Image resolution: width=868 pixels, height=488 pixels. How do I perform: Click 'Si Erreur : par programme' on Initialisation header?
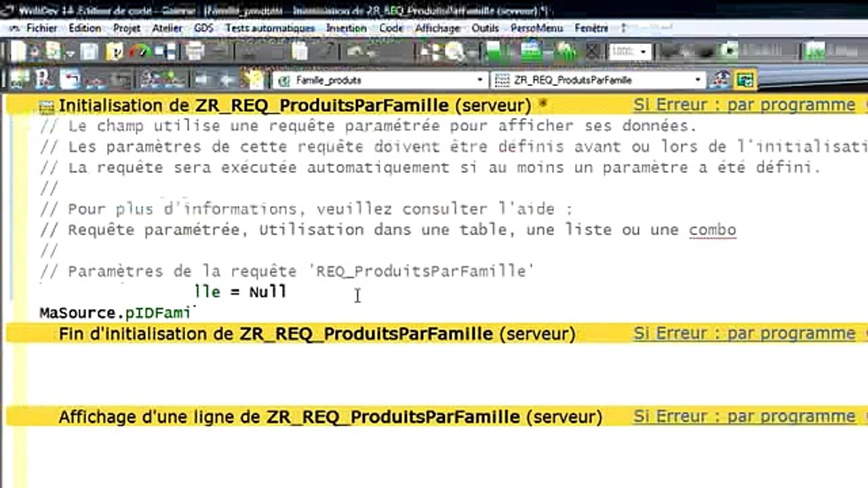(744, 105)
